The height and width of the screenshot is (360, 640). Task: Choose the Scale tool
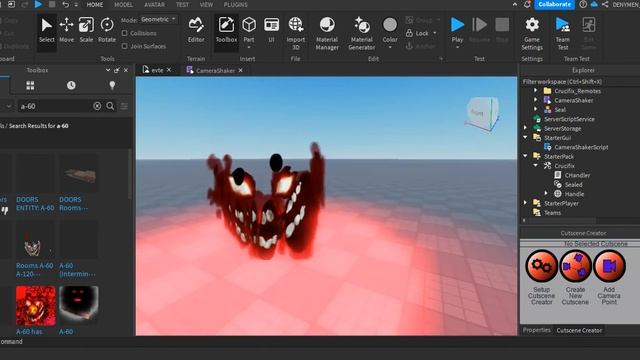coord(86,30)
